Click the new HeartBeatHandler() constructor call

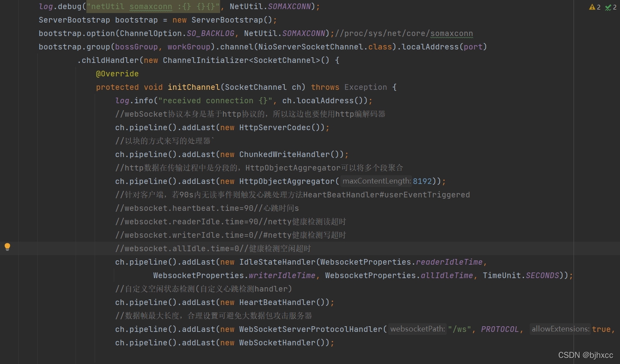click(275, 302)
